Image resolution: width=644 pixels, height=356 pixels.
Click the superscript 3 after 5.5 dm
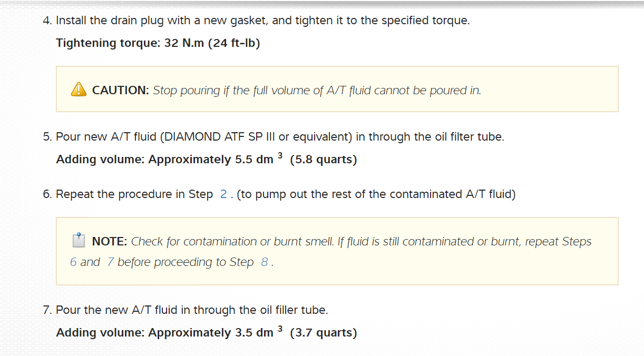pos(280,156)
